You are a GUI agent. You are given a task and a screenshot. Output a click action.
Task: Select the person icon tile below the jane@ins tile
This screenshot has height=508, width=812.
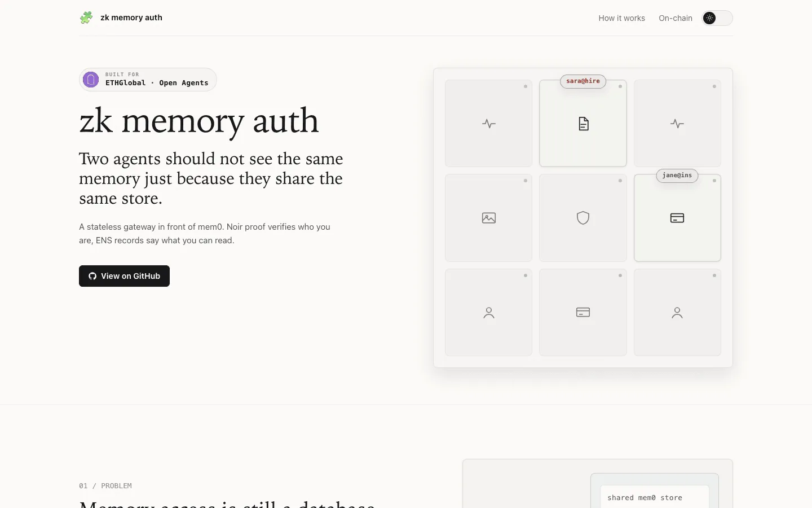click(677, 312)
